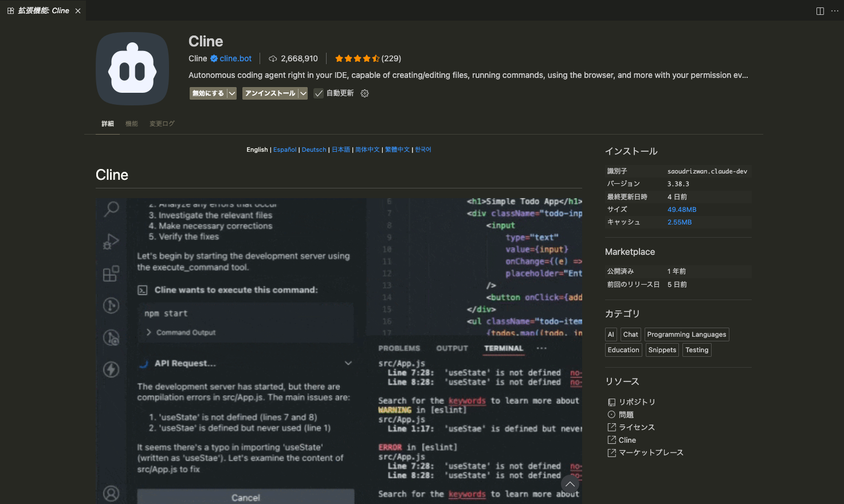This screenshot has width=844, height=504.
Task: Close the 拡張機能: Cline editor tab
Action: 78,11
